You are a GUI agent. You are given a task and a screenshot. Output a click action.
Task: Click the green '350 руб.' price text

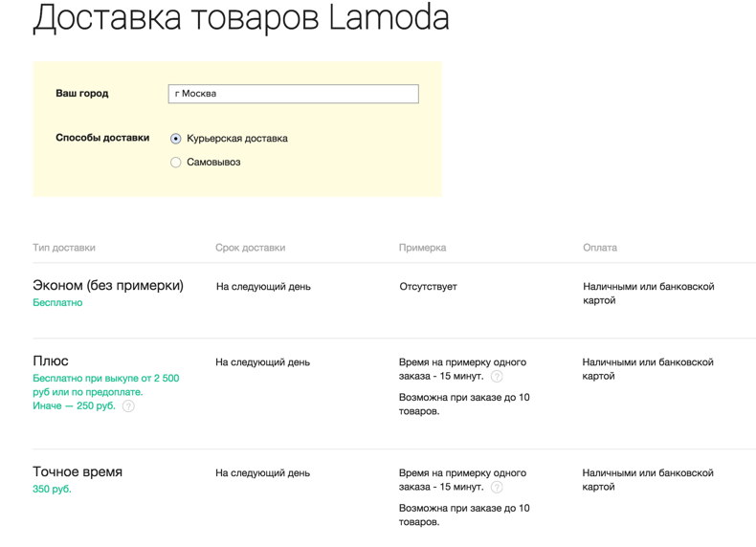point(52,490)
